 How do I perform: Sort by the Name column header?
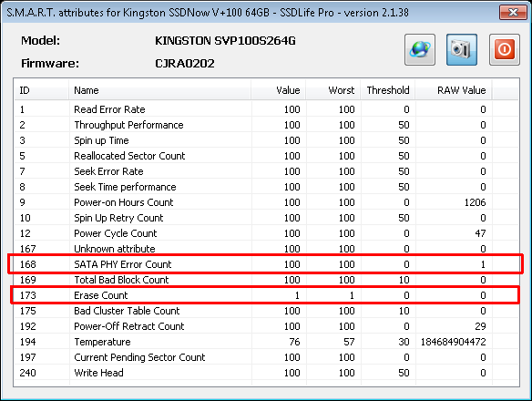[x=159, y=90]
